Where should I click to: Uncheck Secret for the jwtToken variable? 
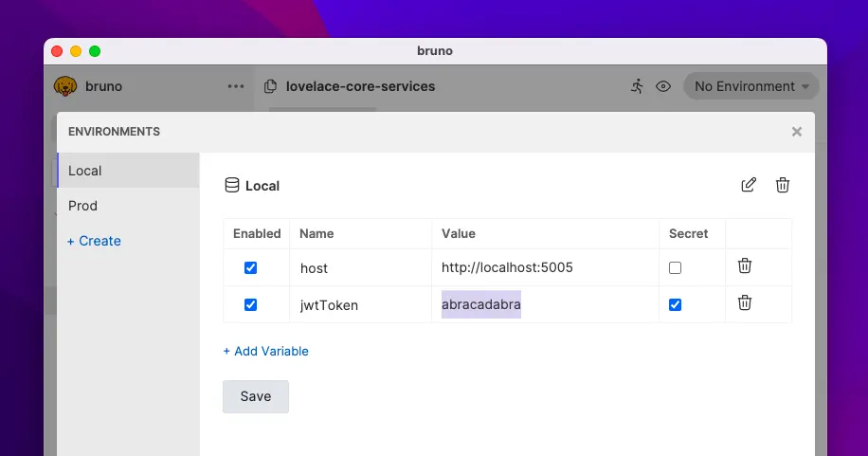click(675, 304)
